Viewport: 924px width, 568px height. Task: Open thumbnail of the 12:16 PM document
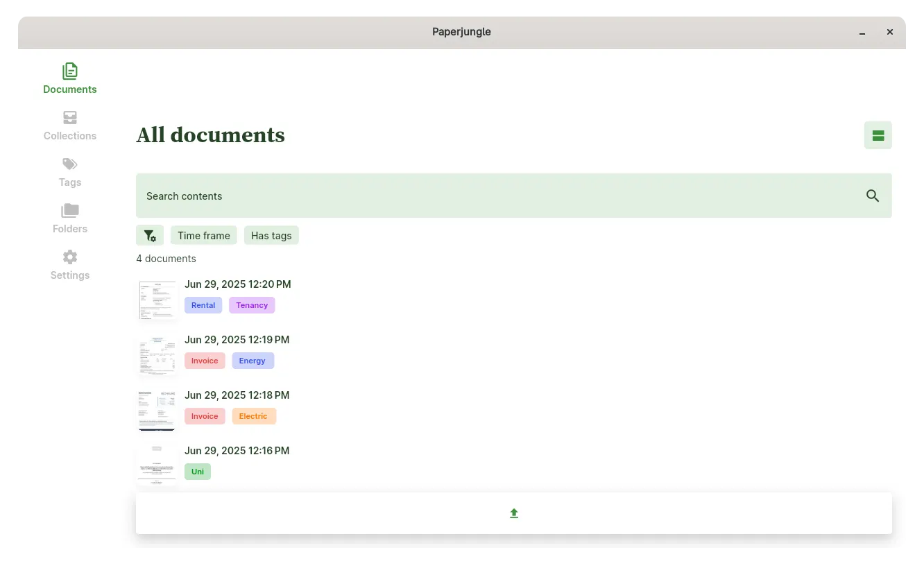pos(157,465)
